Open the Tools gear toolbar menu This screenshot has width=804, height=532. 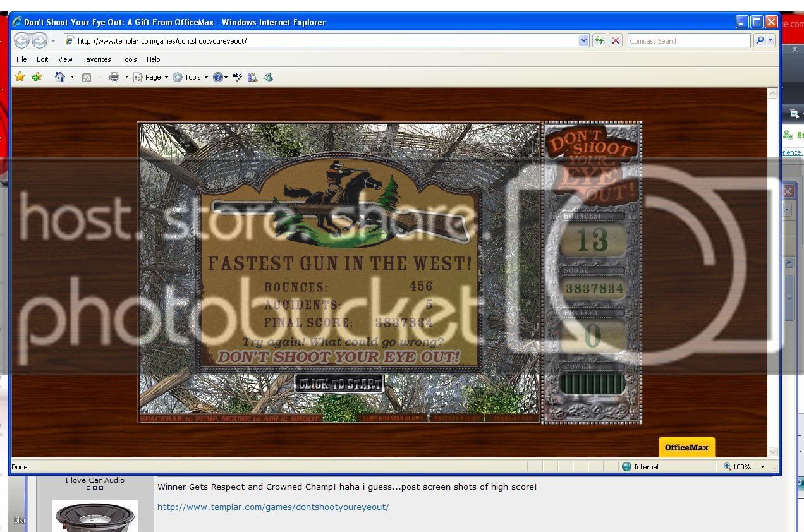point(190,77)
